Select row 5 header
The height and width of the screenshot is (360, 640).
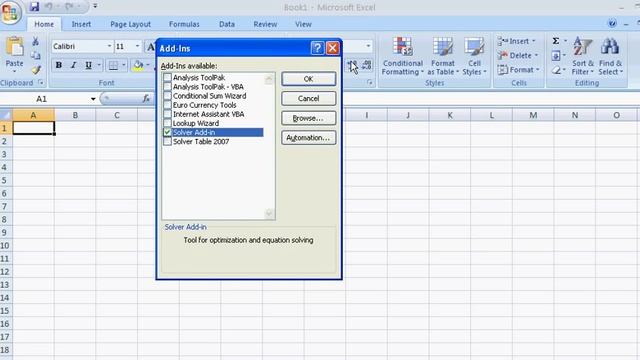(5, 180)
